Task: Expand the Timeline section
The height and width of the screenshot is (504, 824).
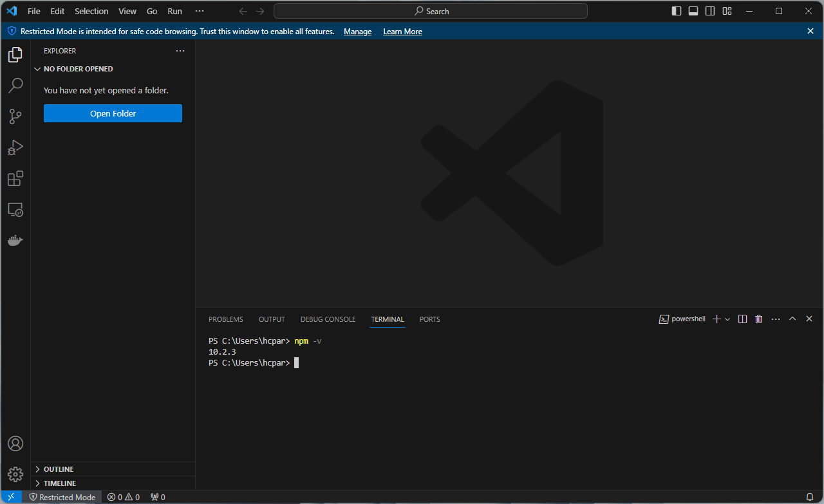Action: pos(113,483)
